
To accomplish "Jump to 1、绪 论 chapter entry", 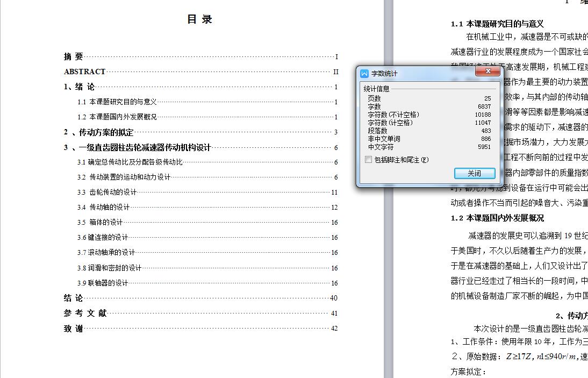I will 78,87.
